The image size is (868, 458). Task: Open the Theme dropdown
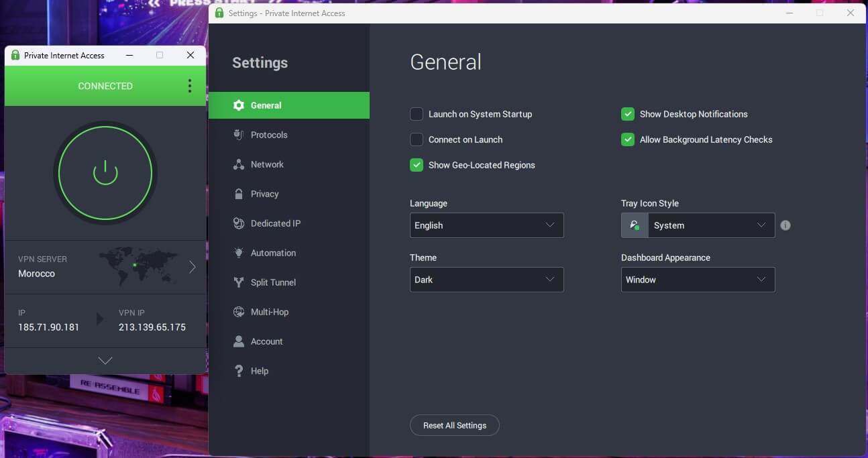(487, 280)
